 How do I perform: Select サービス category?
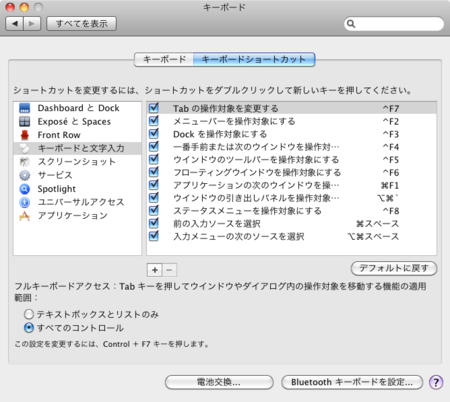[x=77, y=175]
